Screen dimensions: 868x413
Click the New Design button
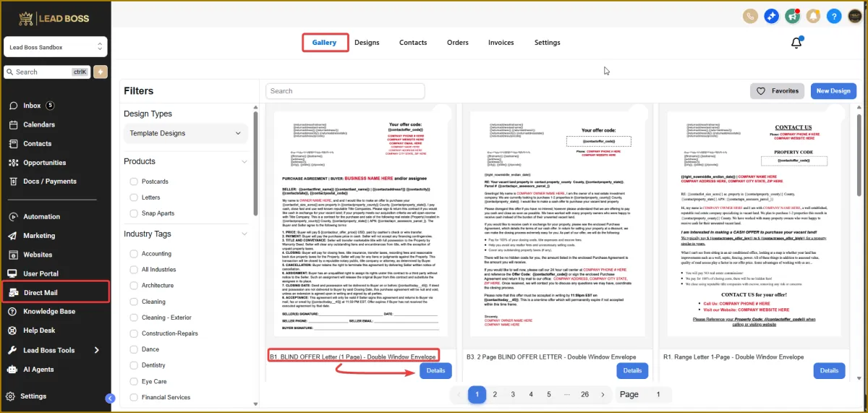coord(833,91)
